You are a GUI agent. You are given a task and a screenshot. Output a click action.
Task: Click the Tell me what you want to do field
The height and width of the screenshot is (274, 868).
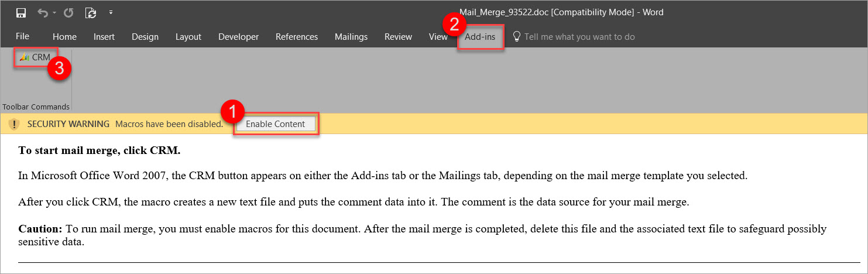coord(579,36)
